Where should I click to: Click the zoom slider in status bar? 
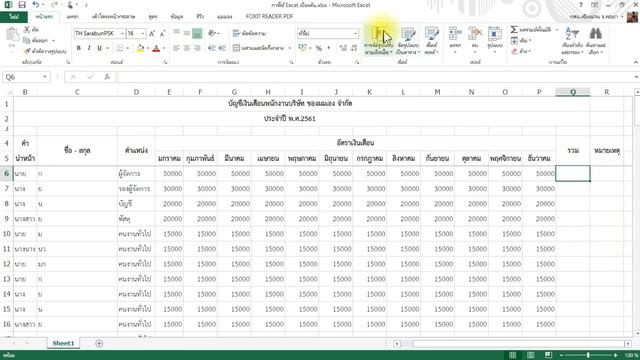tap(588, 355)
